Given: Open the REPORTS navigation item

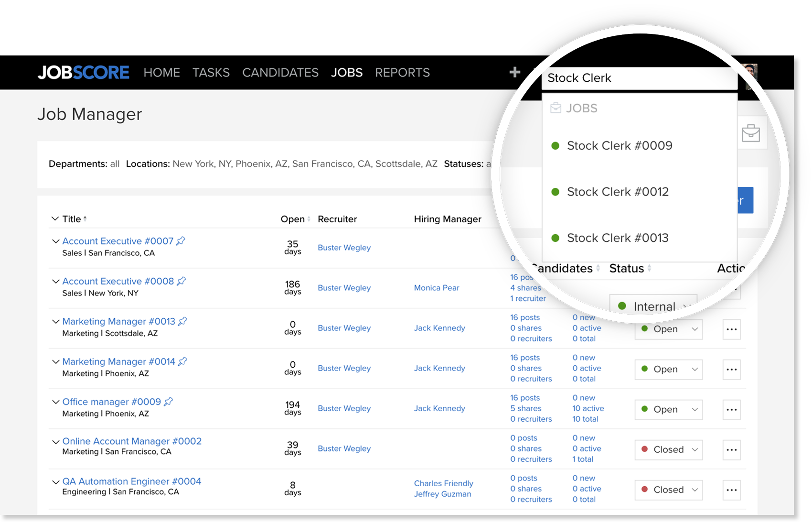Looking at the screenshot, I should [402, 73].
